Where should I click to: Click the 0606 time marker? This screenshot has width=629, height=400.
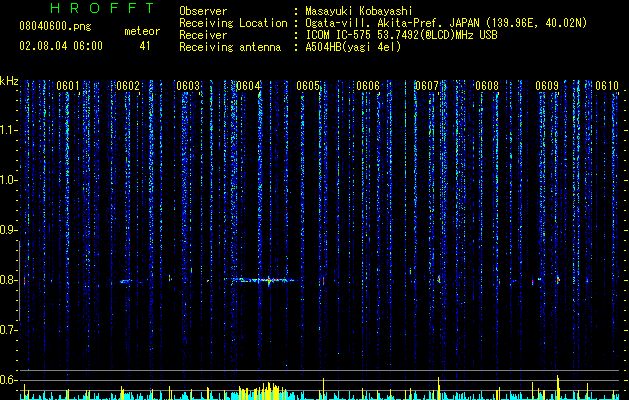pos(368,86)
